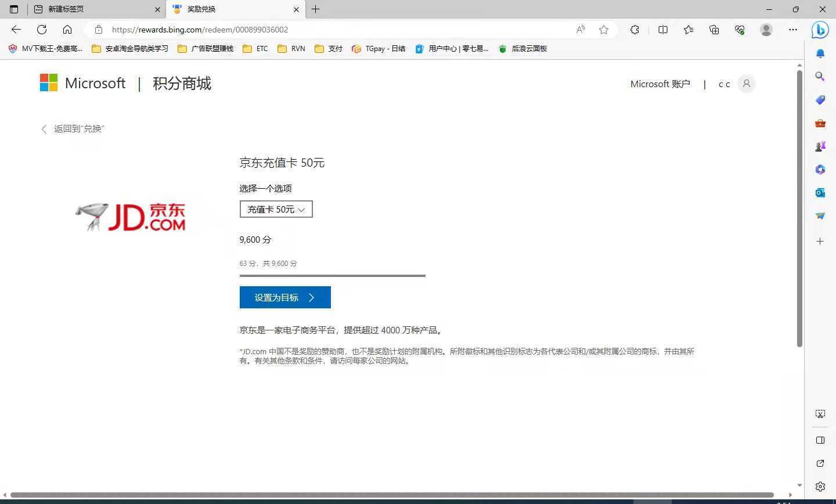Open the Favorites list dropdown

point(689,30)
